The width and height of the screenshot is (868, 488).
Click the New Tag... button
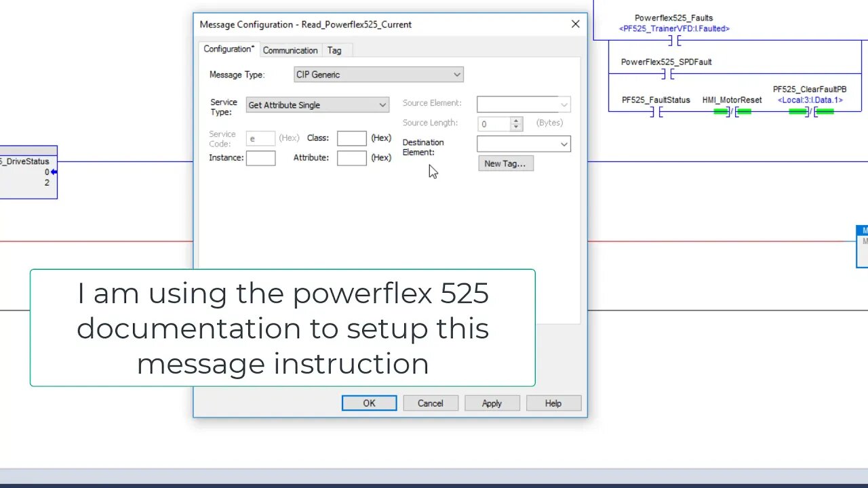tap(506, 163)
